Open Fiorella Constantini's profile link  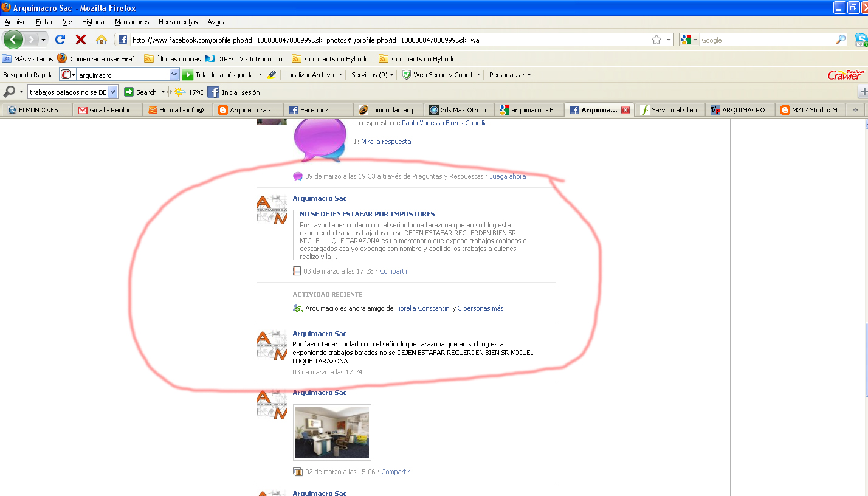[423, 308]
